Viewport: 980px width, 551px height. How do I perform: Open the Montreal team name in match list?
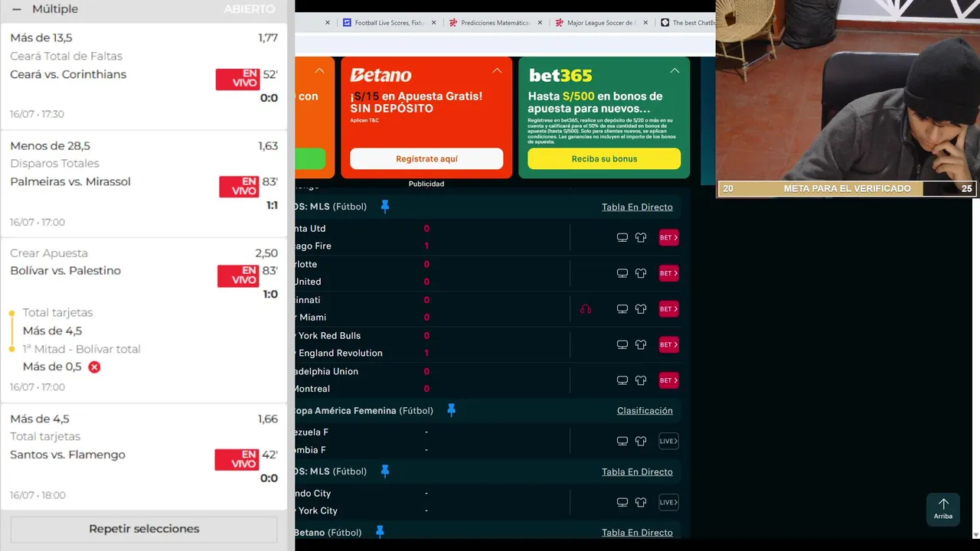pyautogui.click(x=311, y=389)
